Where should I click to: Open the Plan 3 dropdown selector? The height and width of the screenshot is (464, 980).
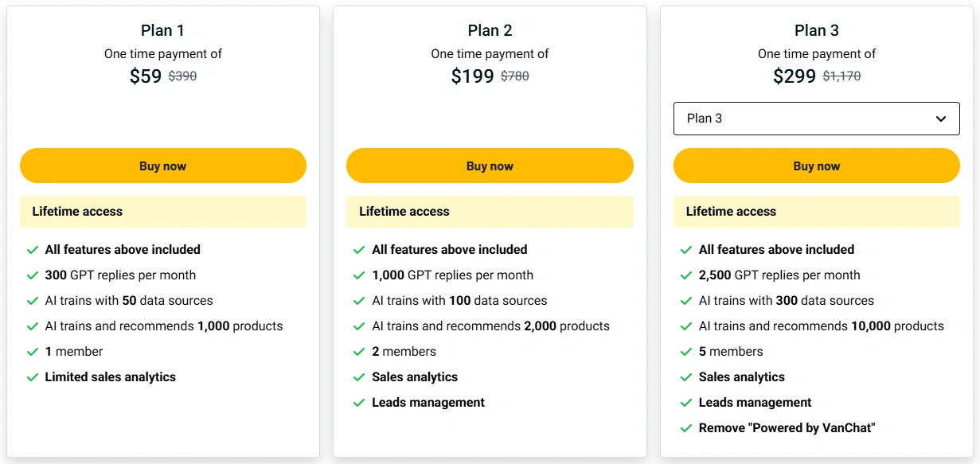tap(817, 119)
